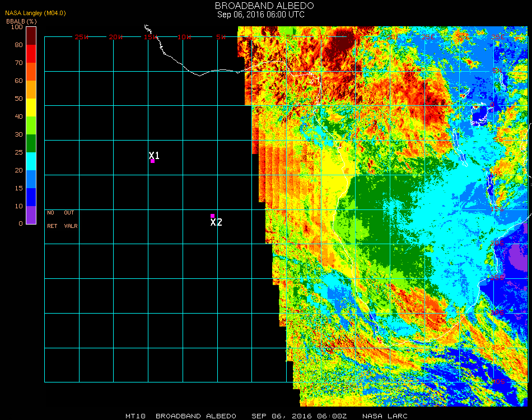This screenshot has height=420, width=532.
Task: Click the 15W longitude label
Action: [151, 37]
